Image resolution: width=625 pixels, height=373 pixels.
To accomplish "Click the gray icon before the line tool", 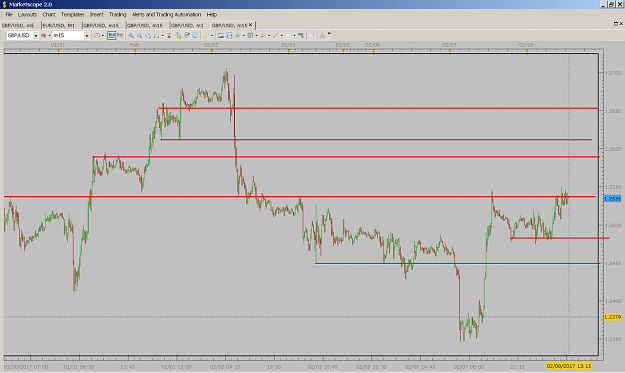I will tap(263, 35).
